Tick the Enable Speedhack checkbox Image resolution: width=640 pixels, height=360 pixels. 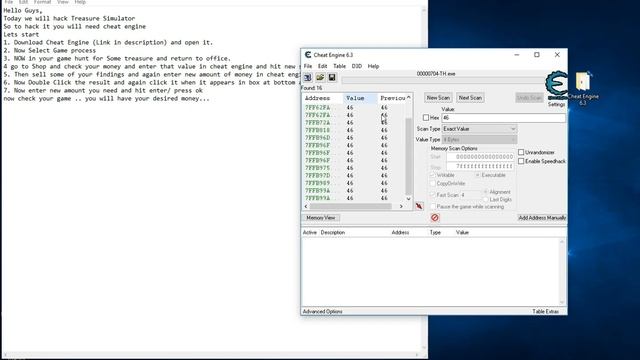(521, 161)
